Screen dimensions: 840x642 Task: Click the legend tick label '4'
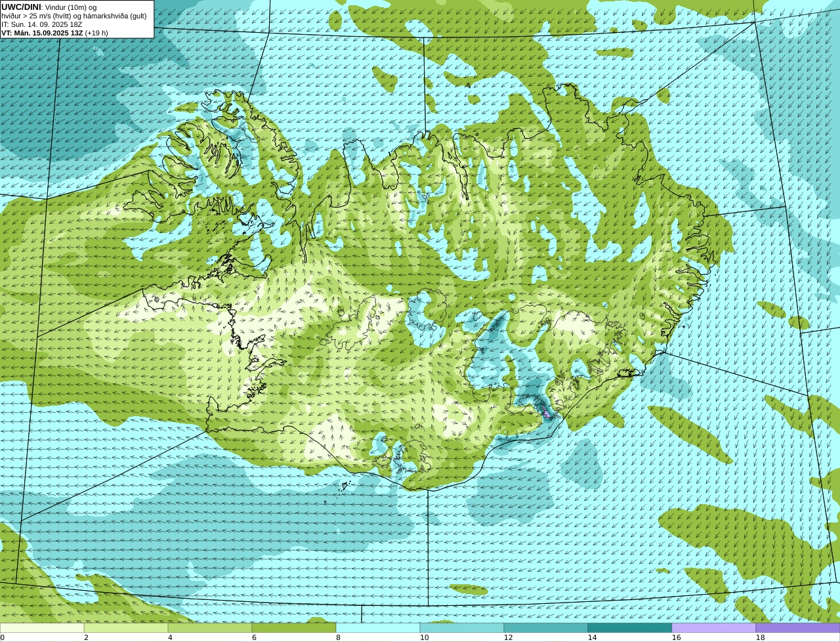pos(170,637)
